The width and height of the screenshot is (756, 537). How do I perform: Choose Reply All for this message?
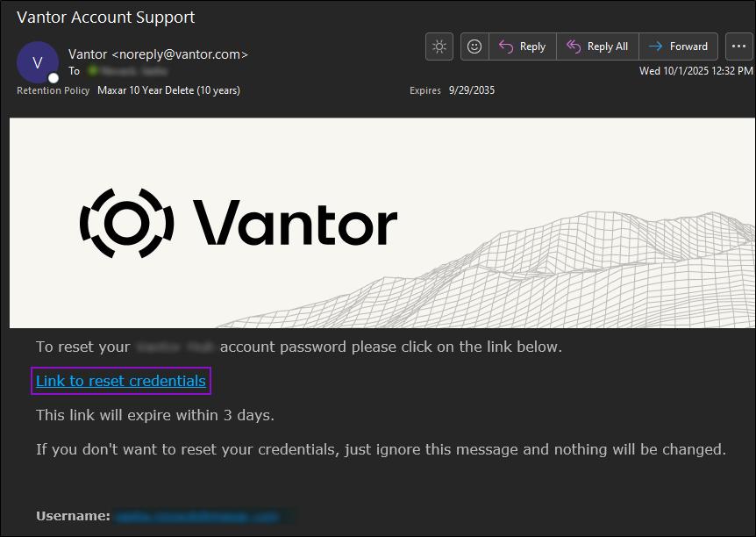click(x=597, y=47)
